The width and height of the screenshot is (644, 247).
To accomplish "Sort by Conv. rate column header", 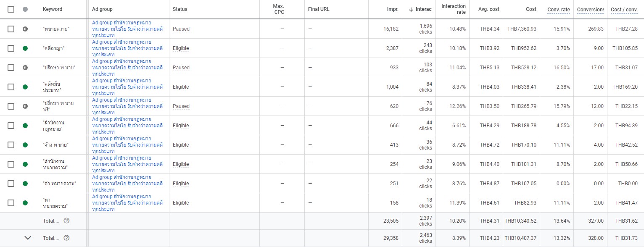I will [x=559, y=9].
